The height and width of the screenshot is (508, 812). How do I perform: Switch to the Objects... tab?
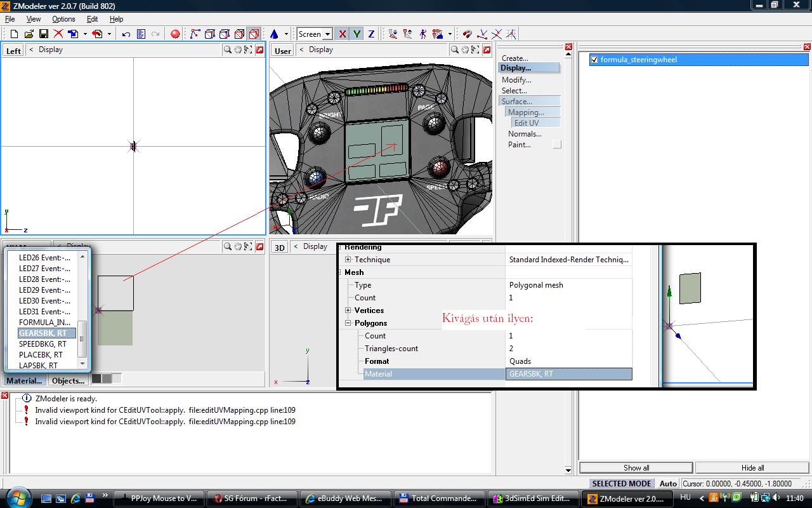(68, 380)
